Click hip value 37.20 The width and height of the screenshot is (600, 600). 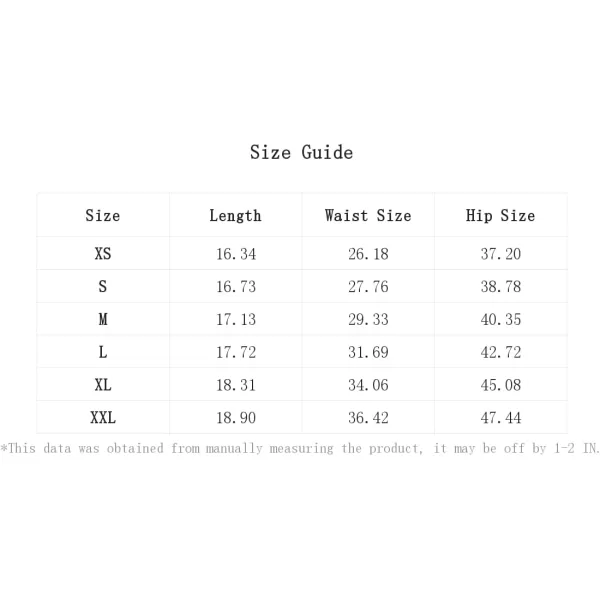point(501,254)
